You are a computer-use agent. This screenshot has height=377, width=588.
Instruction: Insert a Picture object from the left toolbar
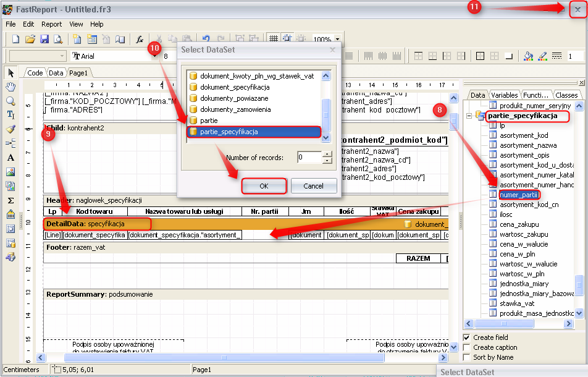click(10, 172)
